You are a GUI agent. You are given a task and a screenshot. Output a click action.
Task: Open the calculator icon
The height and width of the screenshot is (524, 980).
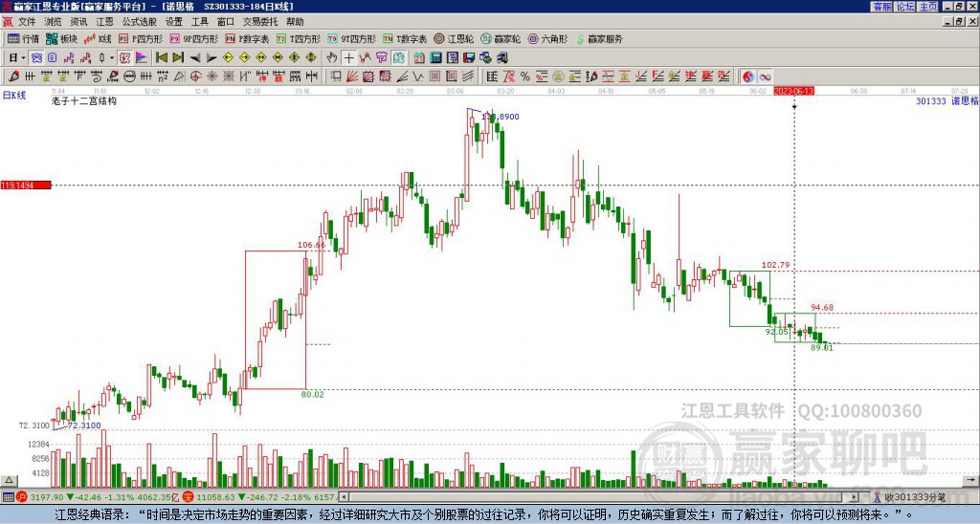[435, 57]
